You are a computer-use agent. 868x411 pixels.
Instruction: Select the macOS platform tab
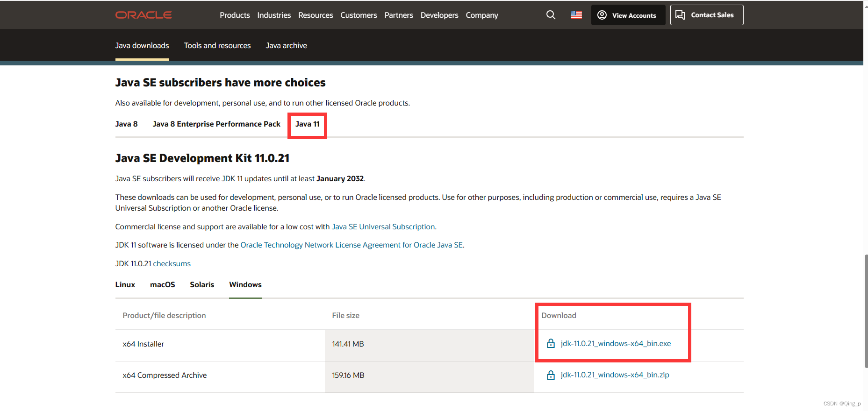(x=163, y=284)
